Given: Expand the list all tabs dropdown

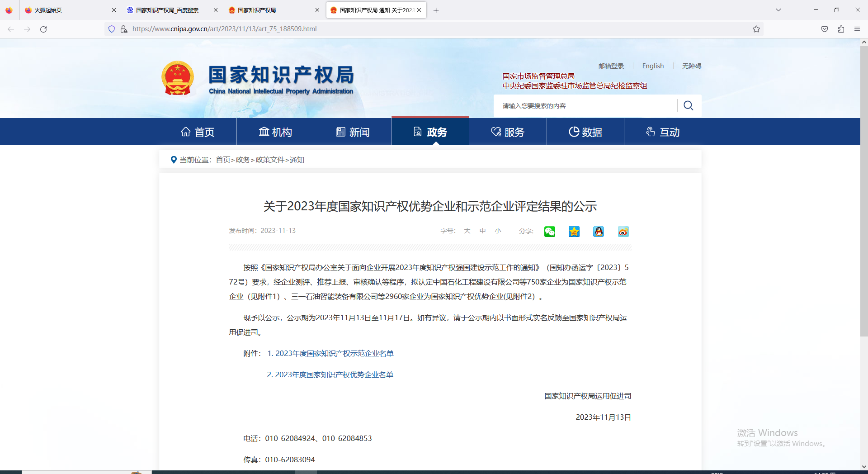Looking at the screenshot, I should click(x=778, y=10).
